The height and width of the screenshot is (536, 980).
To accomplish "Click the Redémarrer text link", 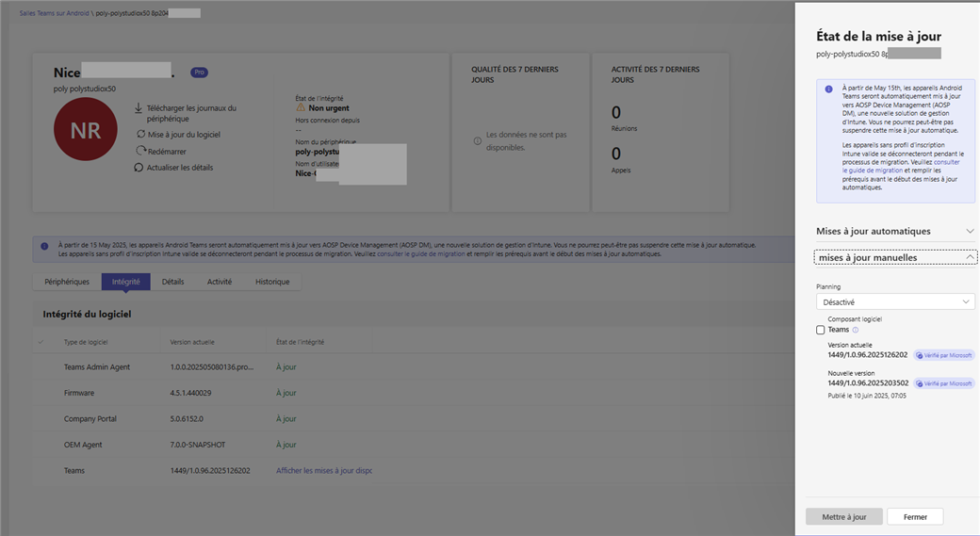I will [167, 151].
